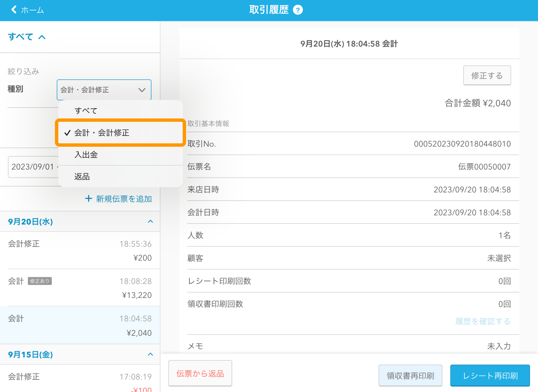Click the 2023/09/01 date field
Image resolution: width=538 pixels, height=392 pixels.
(33, 167)
